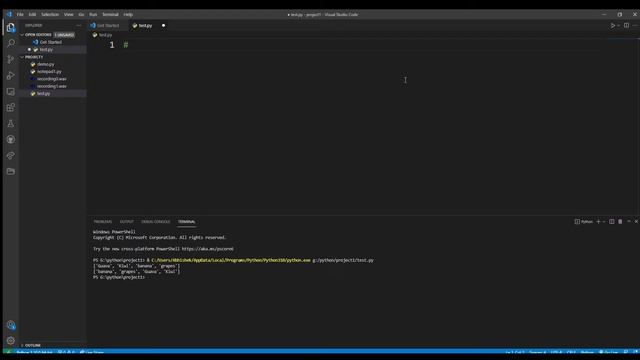This screenshot has height=360, width=640.
Task: Open the Extensions view
Action: coord(11,107)
